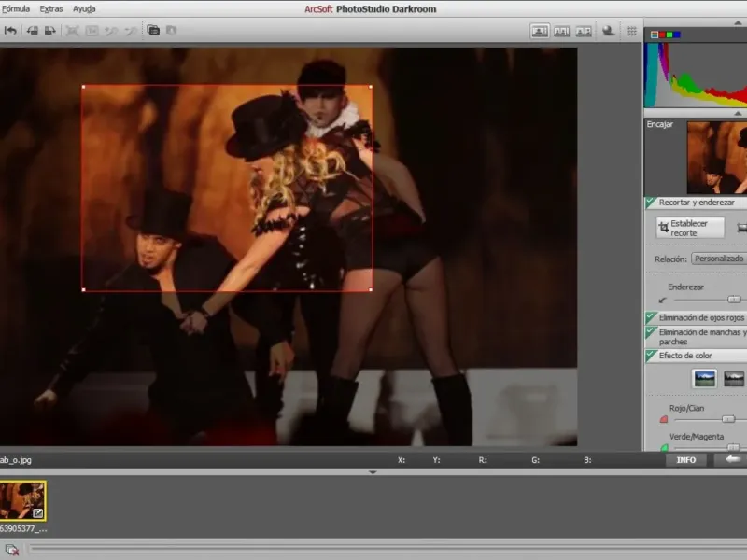Select the single image view mode
Screen dimensions: 747x560
click(x=540, y=31)
